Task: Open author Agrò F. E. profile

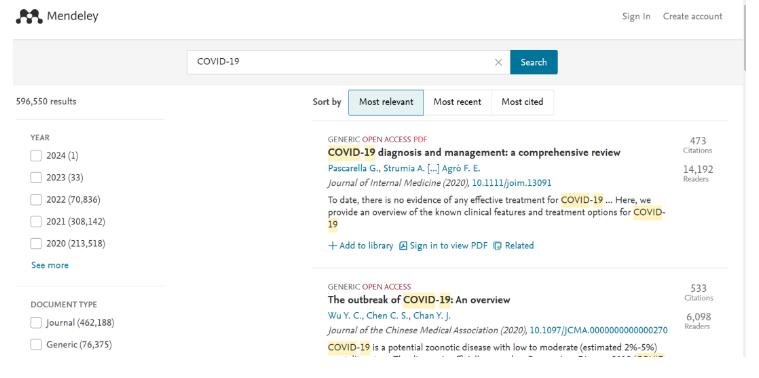Action: pyautogui.click(x=461, y=169)
